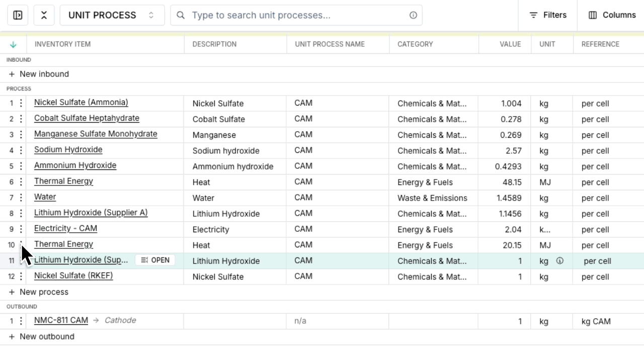Click the info icon inside the search bar
This screenshot has height=361, width=644.
(413, 15)
